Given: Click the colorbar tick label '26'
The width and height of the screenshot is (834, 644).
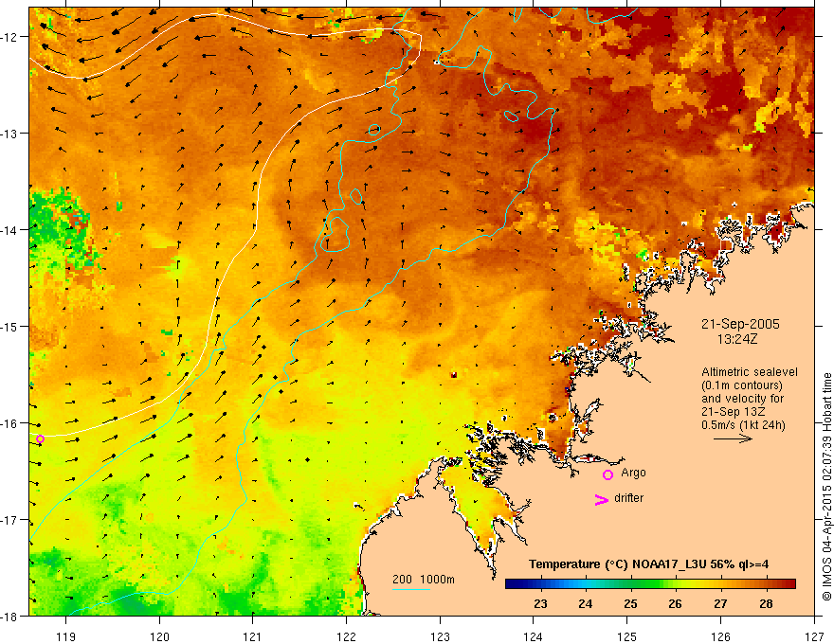Looking at the screenshot, I should point(676,604).
